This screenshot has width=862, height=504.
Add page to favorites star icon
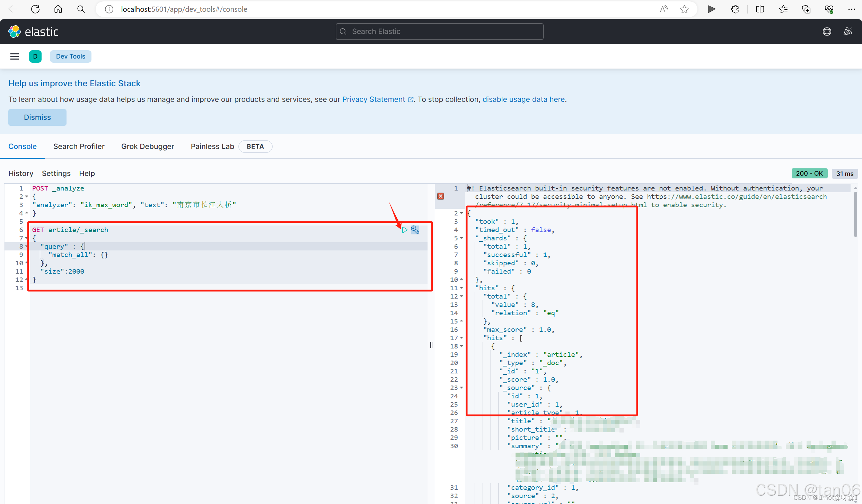684,9
